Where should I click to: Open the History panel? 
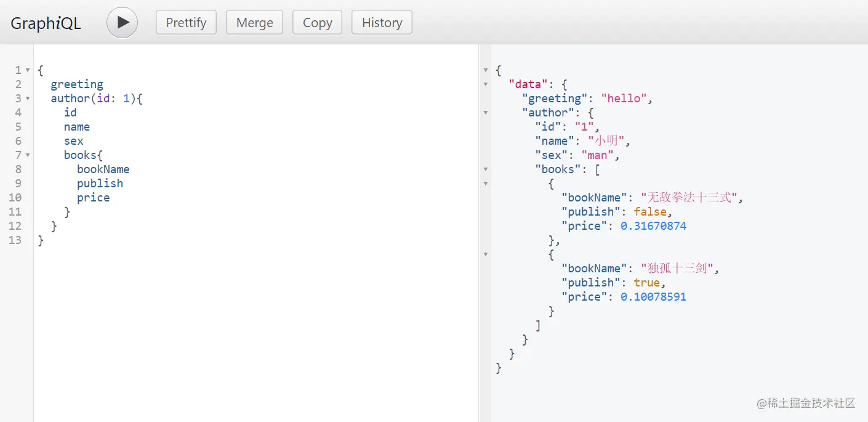pyautogui.click(x=382, y=23)
